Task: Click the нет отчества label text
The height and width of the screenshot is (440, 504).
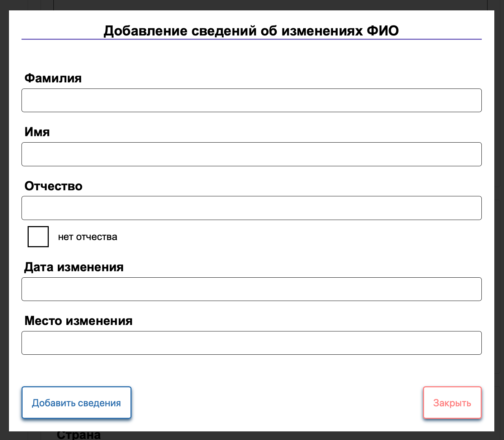Action: [x=87, y=236]
